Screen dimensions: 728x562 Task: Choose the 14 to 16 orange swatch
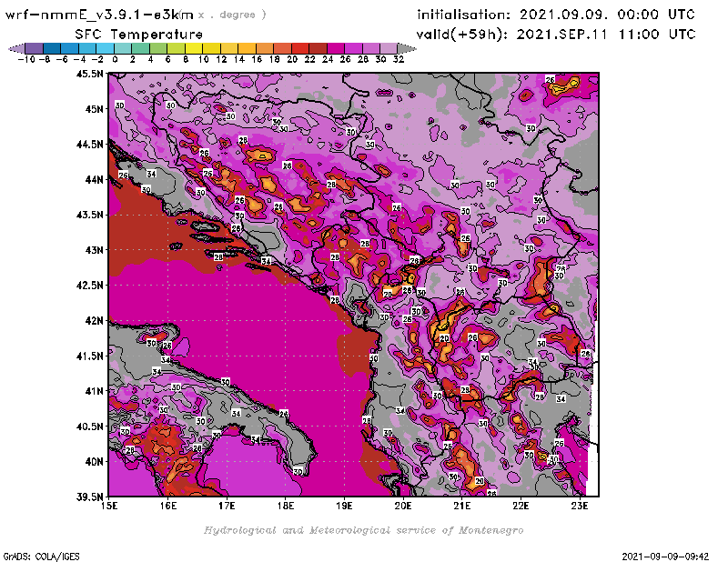(247, 48)
